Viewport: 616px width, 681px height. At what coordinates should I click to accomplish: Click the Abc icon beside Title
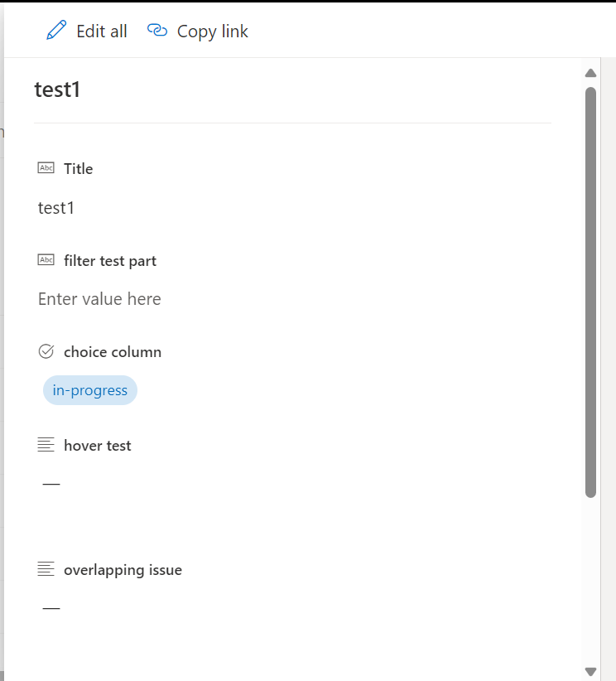(x=46, y=167)
